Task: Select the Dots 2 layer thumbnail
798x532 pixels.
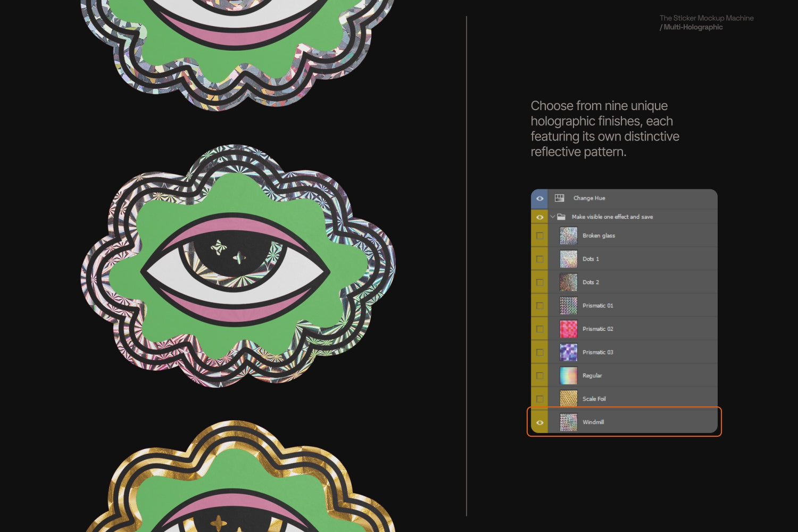Action: pyautogui.click(x=569, y=282)
